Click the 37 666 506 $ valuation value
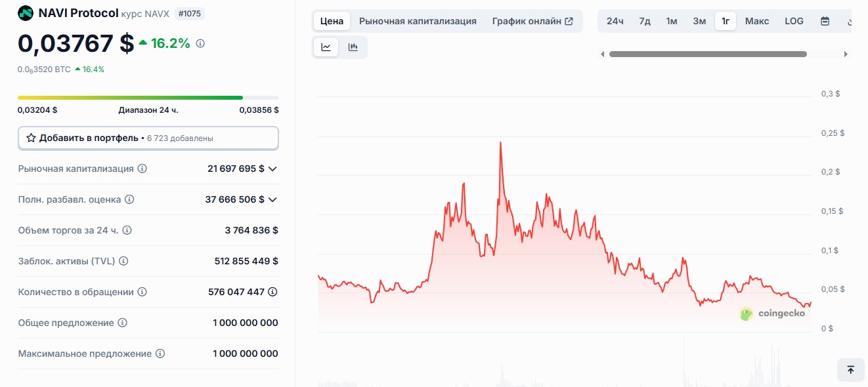 tap(234, 199)
